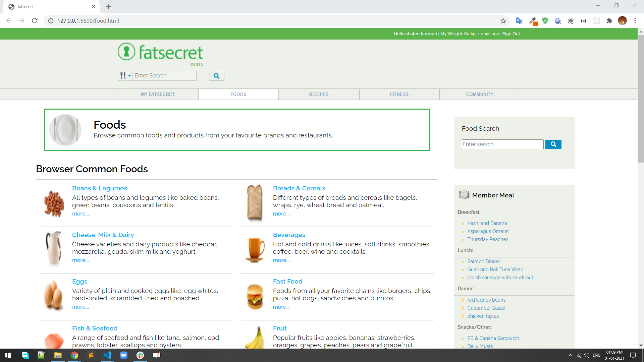Click the Enter search field in Food Search
Screen dimensions: 644x362
502,144
